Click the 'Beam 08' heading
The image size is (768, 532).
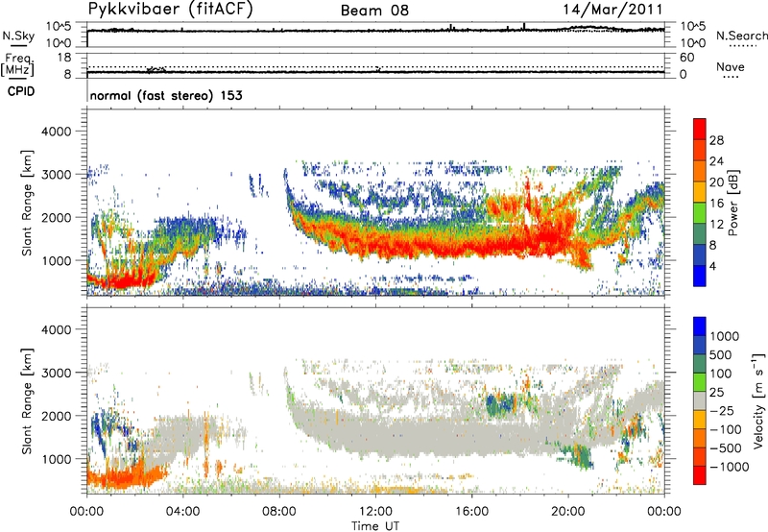(374, 11)
